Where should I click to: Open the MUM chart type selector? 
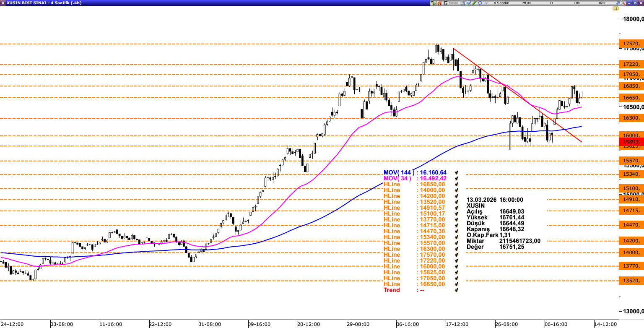[527, 3]
